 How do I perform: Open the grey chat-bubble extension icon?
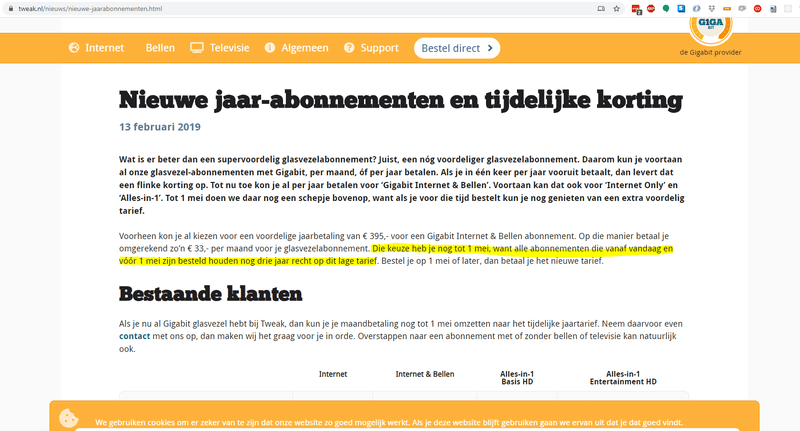click(742, 9)
